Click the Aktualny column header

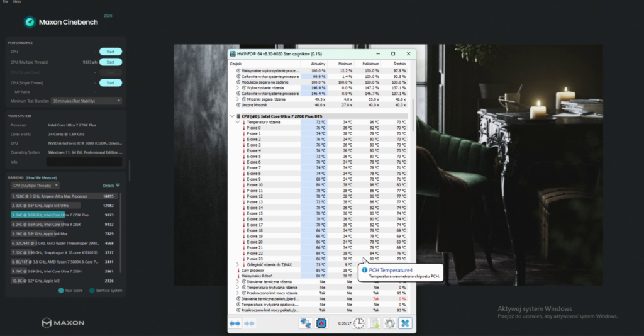coord(314,64)
